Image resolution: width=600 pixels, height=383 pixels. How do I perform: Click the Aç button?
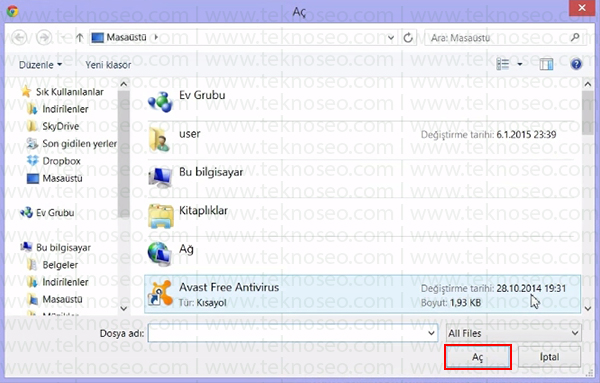478,357
